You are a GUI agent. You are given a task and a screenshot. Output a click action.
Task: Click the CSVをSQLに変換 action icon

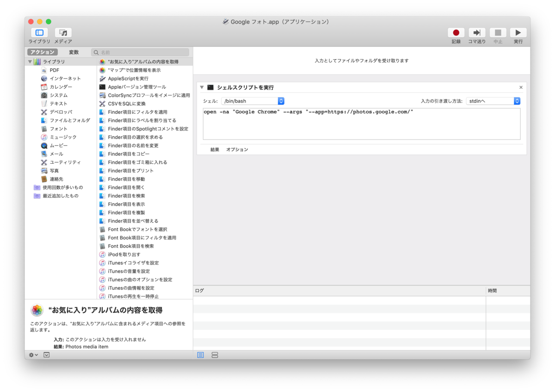click(x=103, y=103)
